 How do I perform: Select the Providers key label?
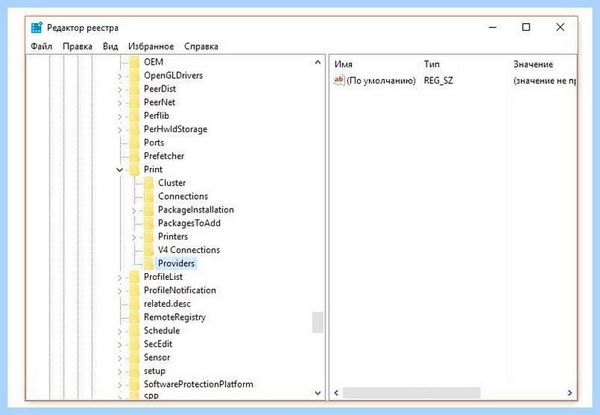click(x=176, y=263)
